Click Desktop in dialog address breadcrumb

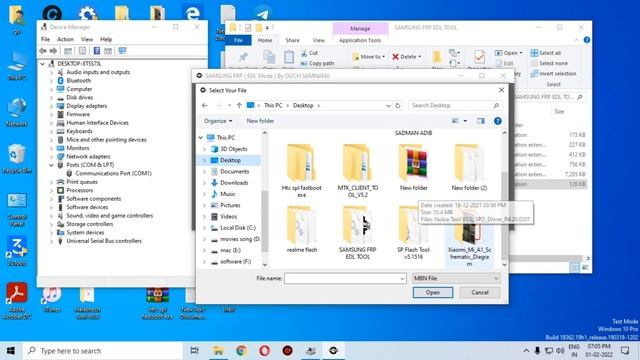point(303,105)
